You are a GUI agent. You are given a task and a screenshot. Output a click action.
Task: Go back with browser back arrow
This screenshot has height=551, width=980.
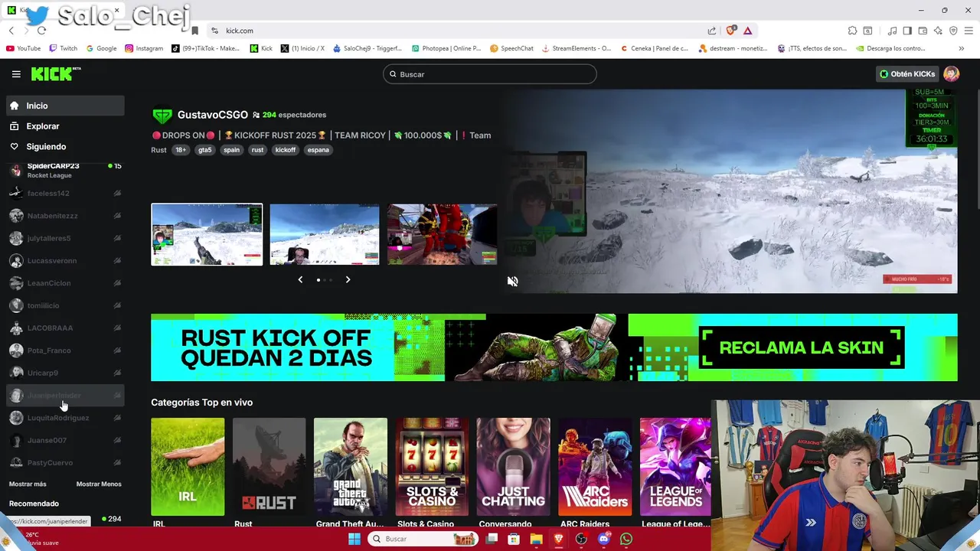pyautogui.click(x=11, y=31)
